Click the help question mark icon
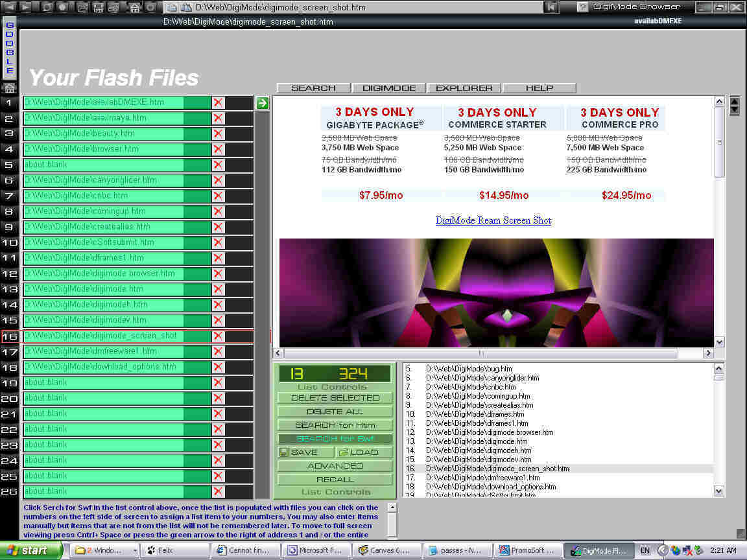The image size is (747, 560). pos(583,7)
